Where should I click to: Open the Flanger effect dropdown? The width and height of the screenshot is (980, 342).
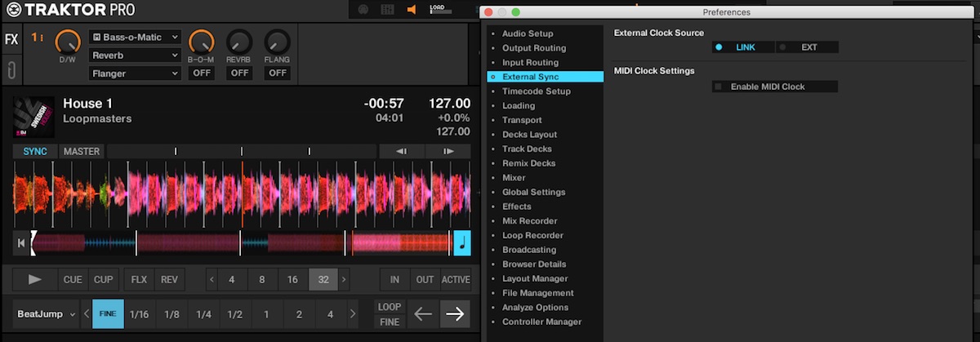coord(135,73)
